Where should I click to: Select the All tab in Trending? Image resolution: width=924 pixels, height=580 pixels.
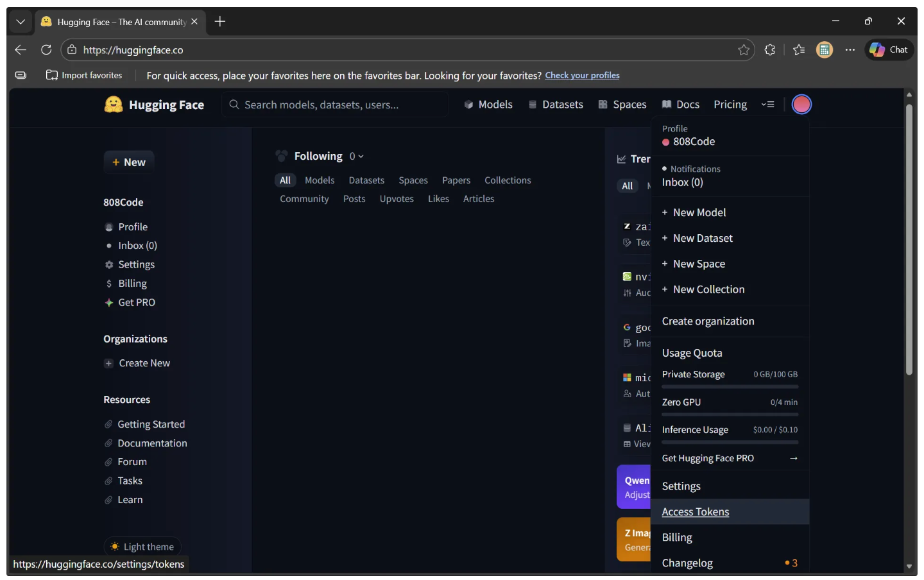[x=627, y=186]
